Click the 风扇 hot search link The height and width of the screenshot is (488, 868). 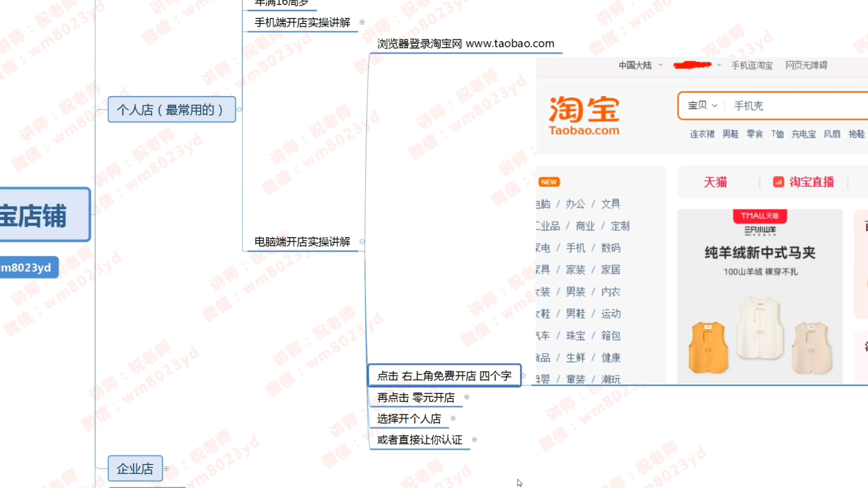(832, 134)
